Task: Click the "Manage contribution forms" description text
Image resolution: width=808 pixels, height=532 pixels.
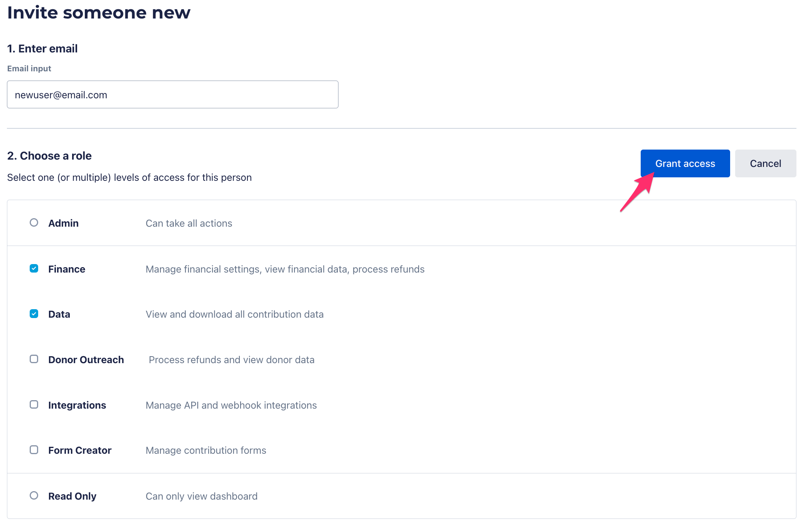Action: coord(206,450)
